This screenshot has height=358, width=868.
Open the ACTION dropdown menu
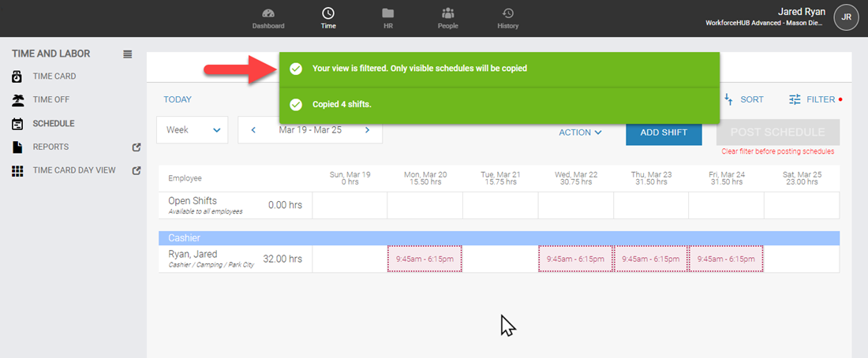[x=581, y=132]
